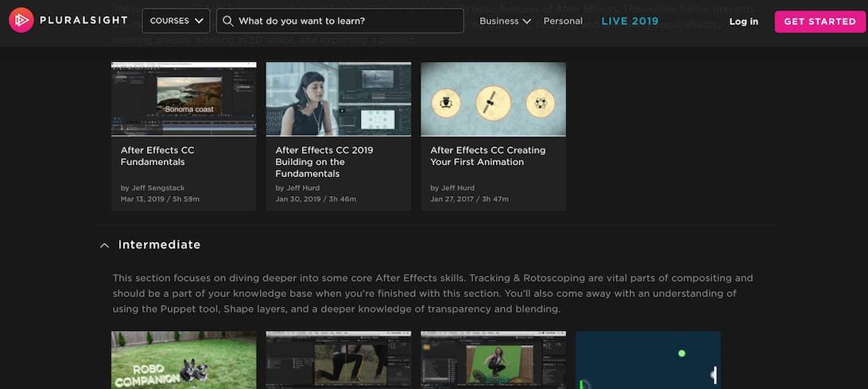Expand the Business menu
The height and width of the screenshot is (389, 868).
(x=505, y=21)
